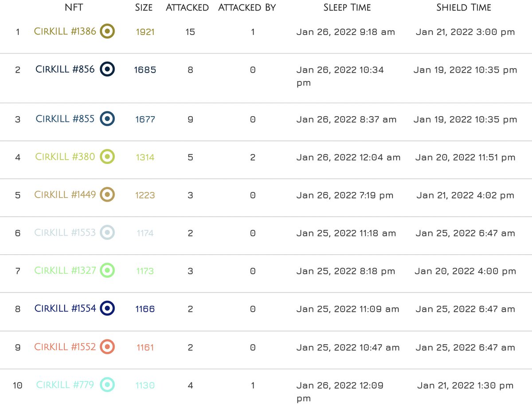Select size value 1166

pyautogui.click(x=145, y=309)
